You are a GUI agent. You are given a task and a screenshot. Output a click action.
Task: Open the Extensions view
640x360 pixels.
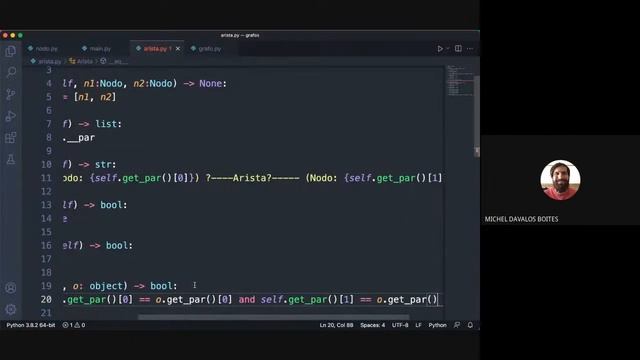(11, 138)
